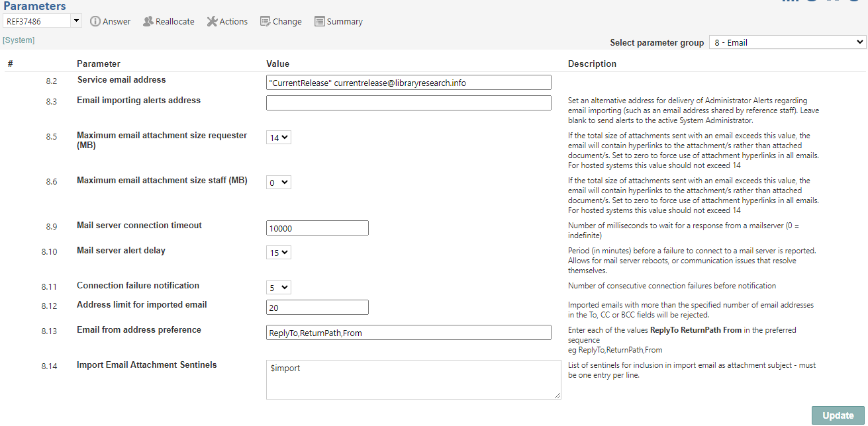Click the 'Value' column header
This screenshot has width=868, height=426.
pos(277,64)
